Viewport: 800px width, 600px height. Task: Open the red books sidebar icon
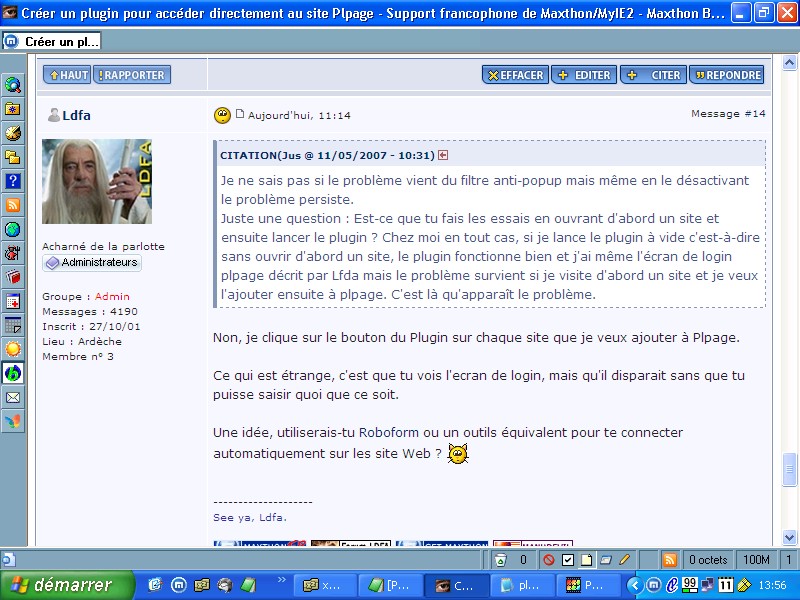coord(13,277)
